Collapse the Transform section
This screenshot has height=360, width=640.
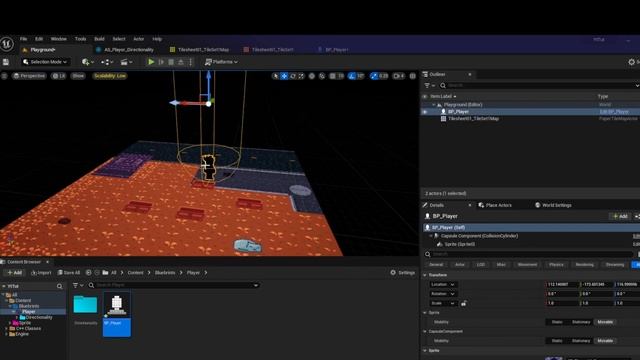pos(425,275)
